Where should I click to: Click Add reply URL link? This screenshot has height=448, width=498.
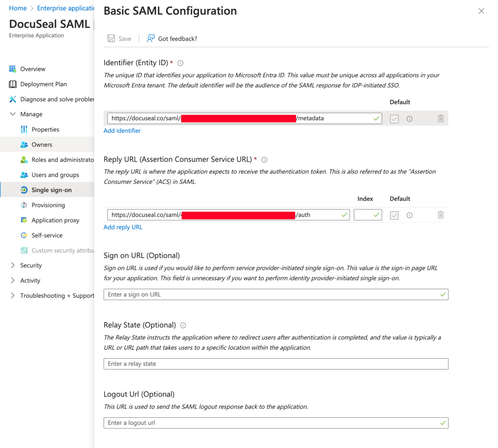[123, 227]
